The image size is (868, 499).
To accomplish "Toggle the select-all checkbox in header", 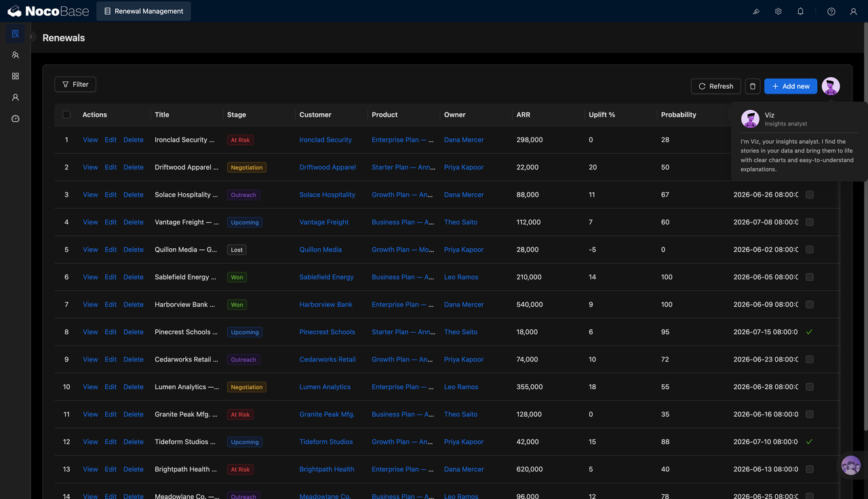I will pos(66,115).
